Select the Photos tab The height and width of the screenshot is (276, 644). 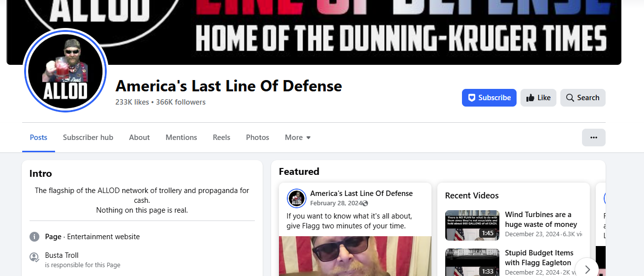pos(257,138)
